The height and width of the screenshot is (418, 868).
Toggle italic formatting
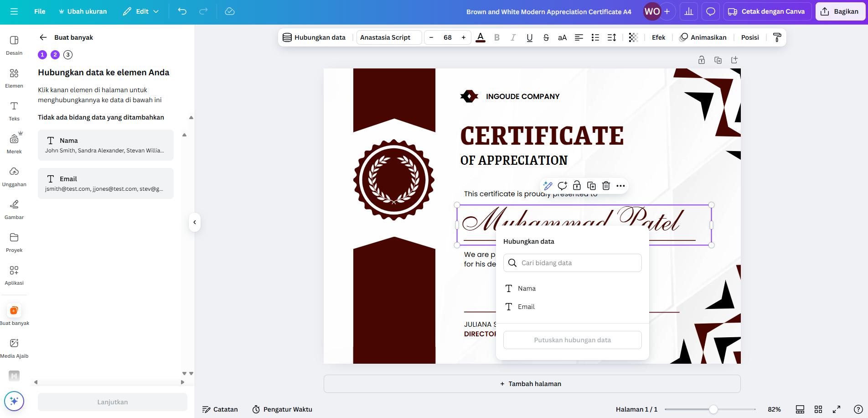[x=513, y=37]
